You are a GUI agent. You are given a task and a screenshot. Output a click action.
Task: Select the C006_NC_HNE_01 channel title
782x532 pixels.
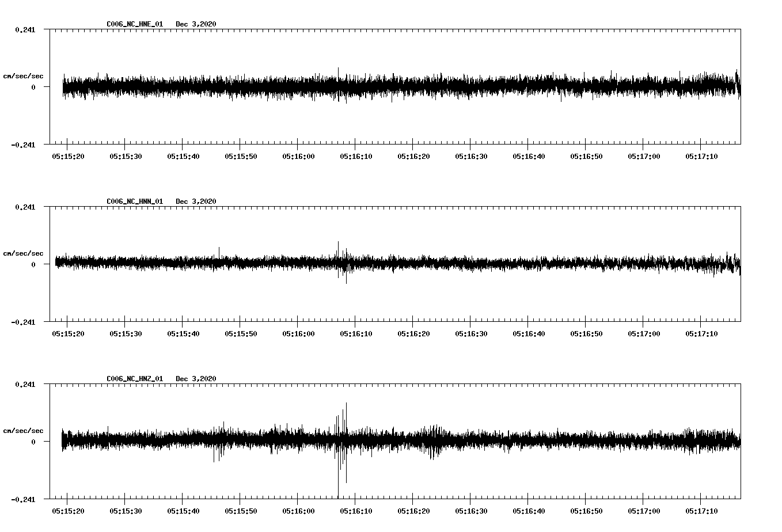tap(134, 24)
